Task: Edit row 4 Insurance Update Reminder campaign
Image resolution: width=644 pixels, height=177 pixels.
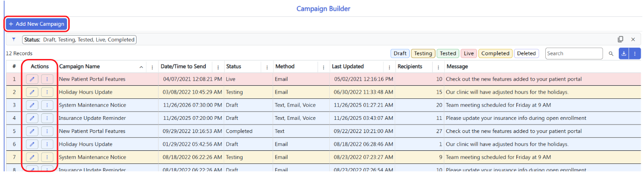Action: point(32,118)
